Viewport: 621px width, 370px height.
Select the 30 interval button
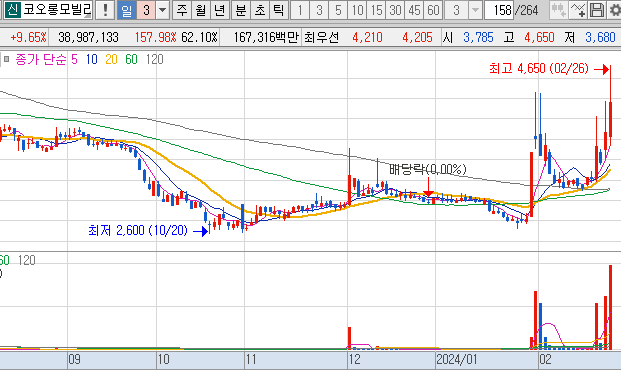point(395,10)
